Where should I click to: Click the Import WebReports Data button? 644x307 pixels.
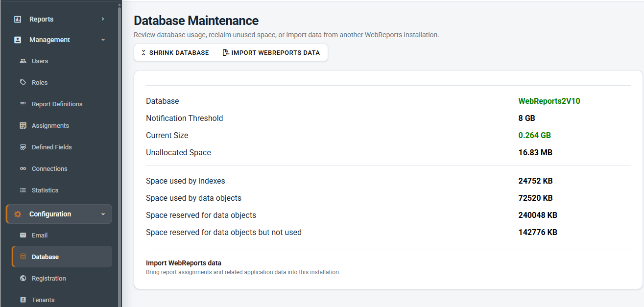(x=271, y=52)
